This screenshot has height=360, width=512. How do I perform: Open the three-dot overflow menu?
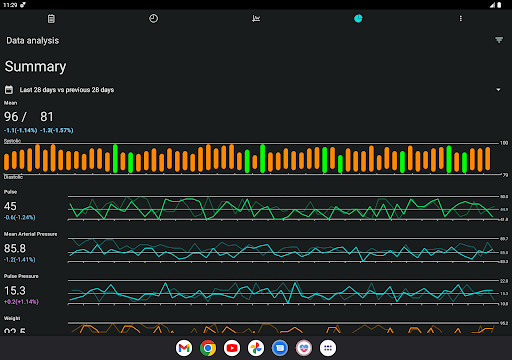click(461, 19)
